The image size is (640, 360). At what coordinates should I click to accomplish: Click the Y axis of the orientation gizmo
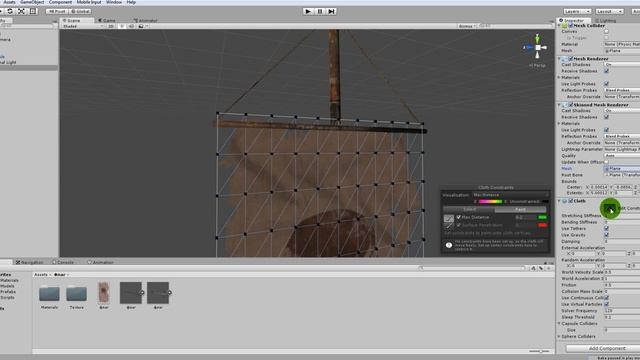click(538, 38)
